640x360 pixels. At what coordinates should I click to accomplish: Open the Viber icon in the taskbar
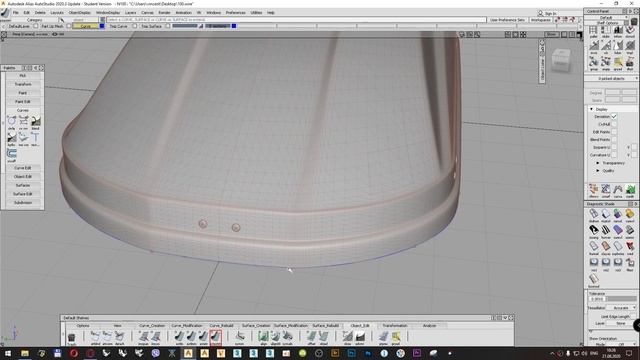(x=156, y=353)
